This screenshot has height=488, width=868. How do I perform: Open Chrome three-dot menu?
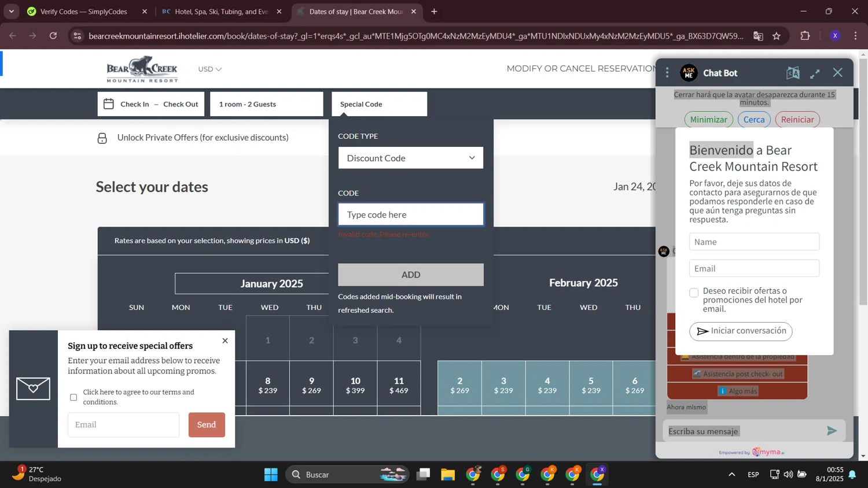tap(855, 36)
